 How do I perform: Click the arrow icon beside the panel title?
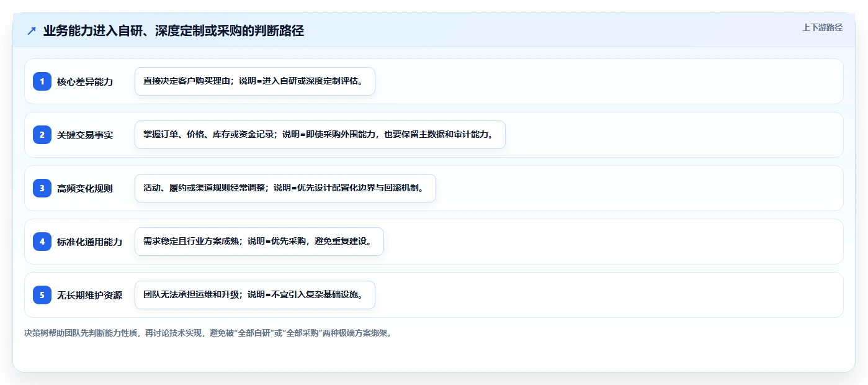point(32,30)
